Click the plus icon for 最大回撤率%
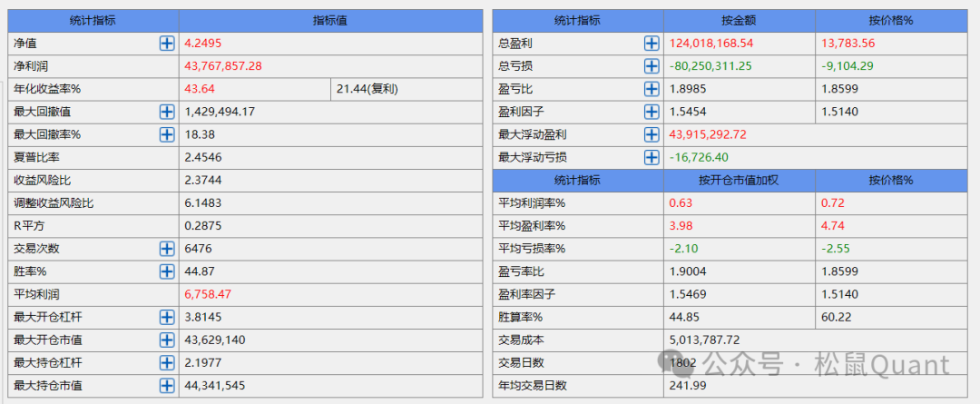The width and height of the screenshot is (980, 404). 167,134
